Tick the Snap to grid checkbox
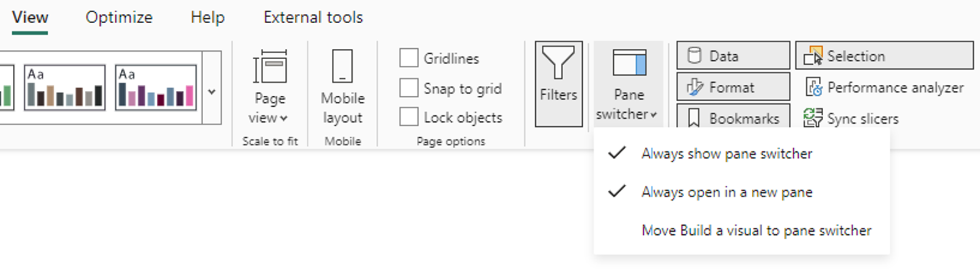 tap(409, 88)
